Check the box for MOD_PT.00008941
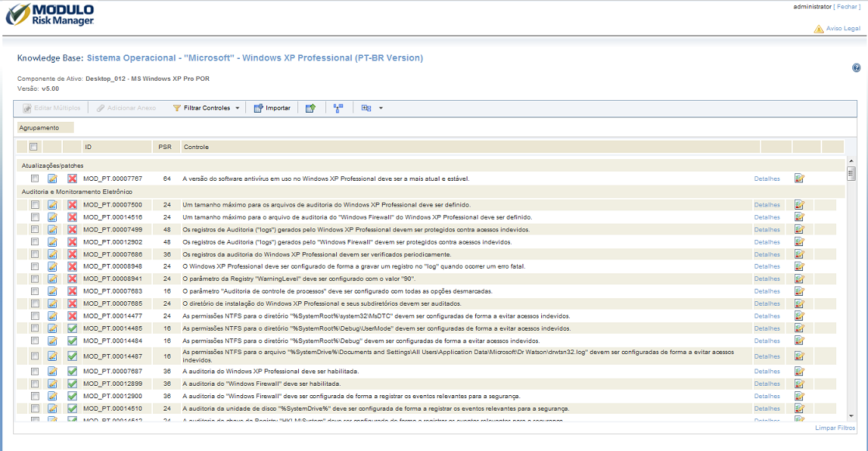Image resolution: width=868 pixels, height=451 pixels. pyautogui.click(x=35, y=279)
